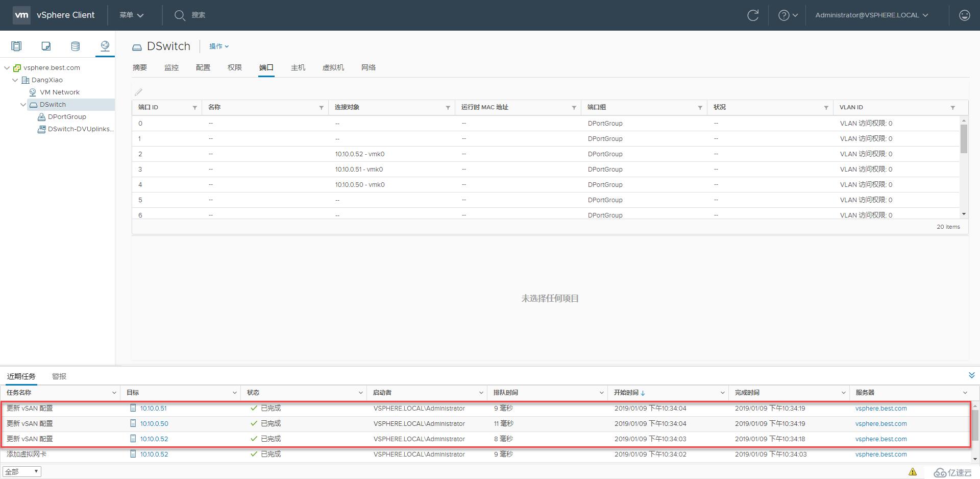
Task: Switch to the 配置 tab
Action: [203, 67]
